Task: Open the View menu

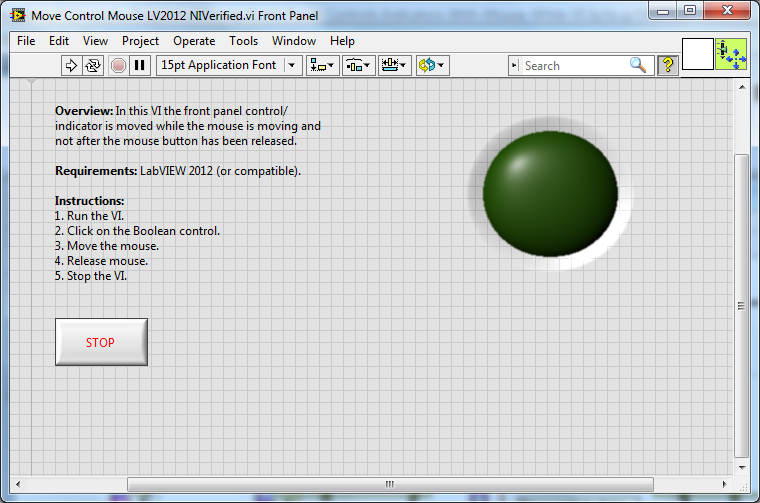Action: (x=95, y=41)
